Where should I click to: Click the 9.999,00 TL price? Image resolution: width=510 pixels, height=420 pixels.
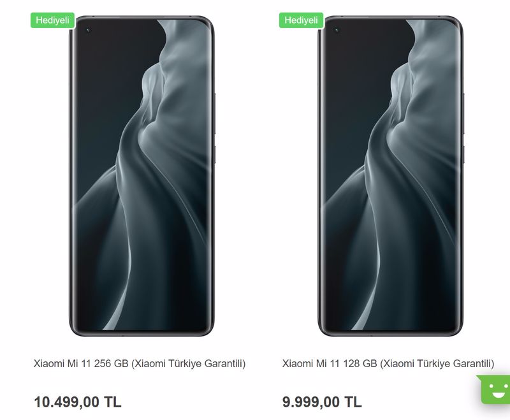pyautogui.click(x=322, y=402)
